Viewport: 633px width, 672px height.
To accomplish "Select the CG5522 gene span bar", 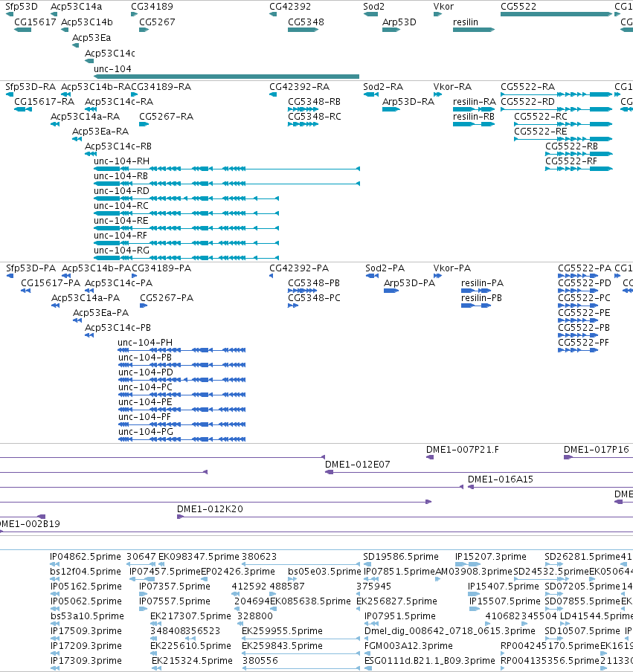I will tap(556, 14).
